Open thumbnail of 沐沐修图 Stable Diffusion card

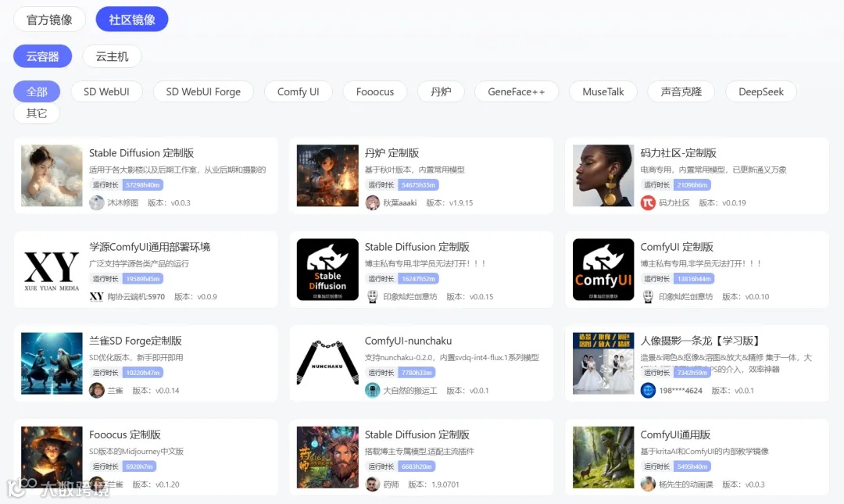coord(52,176)
